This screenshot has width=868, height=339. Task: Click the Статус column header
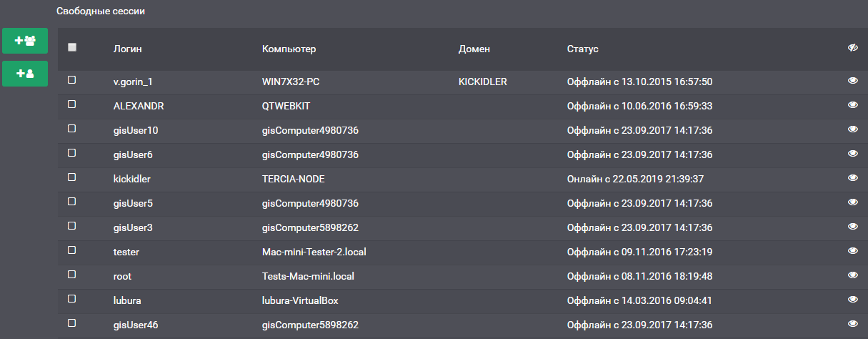click(x=582, y=49)
